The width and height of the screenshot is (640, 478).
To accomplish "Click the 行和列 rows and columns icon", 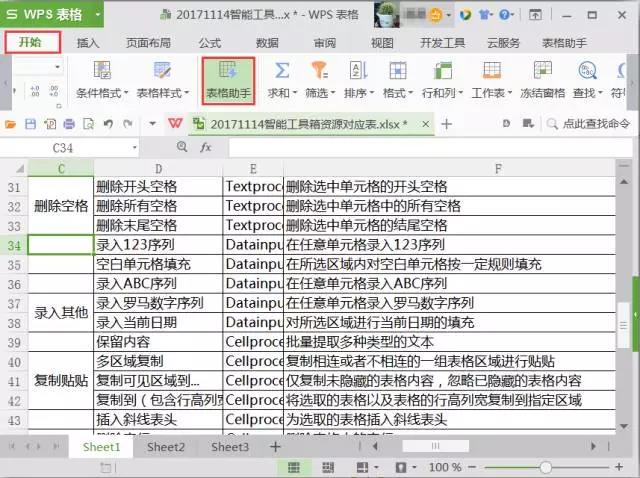I will point(442,70).
